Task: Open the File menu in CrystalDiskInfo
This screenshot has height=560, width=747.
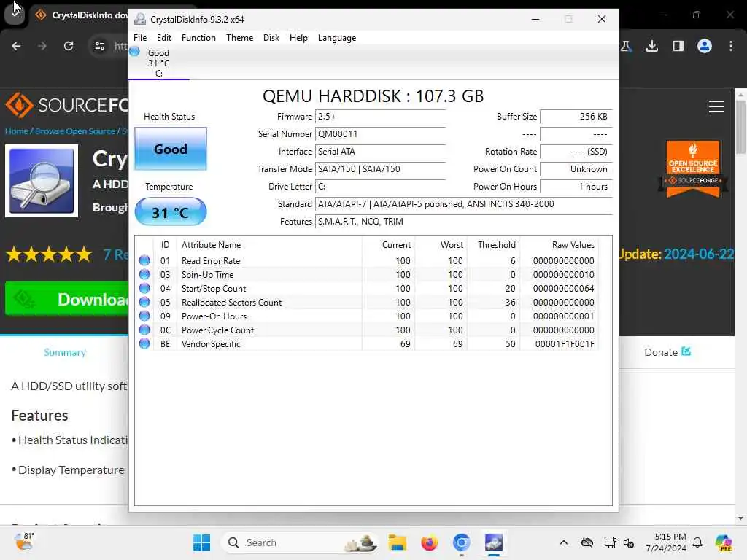Action: point(140,38)
